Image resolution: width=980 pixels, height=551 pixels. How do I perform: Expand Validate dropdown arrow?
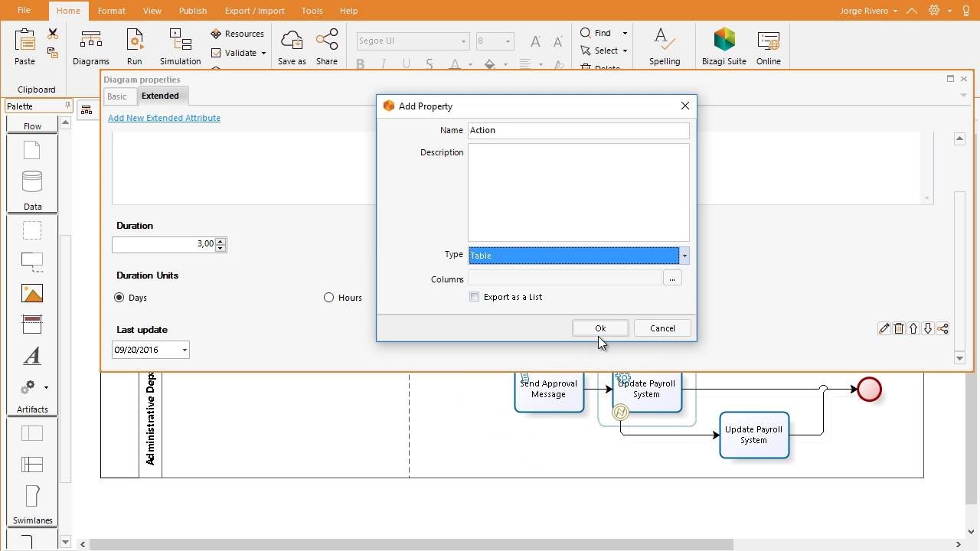[x=263, y=53]
